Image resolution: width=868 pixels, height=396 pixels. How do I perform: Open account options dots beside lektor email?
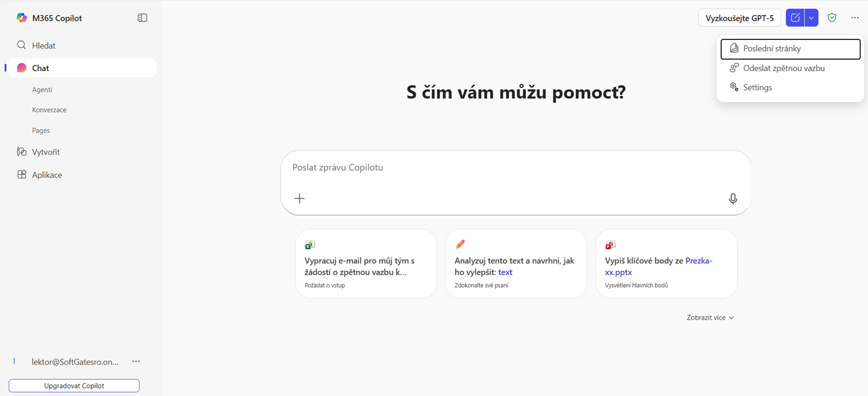tap(136, 362)
